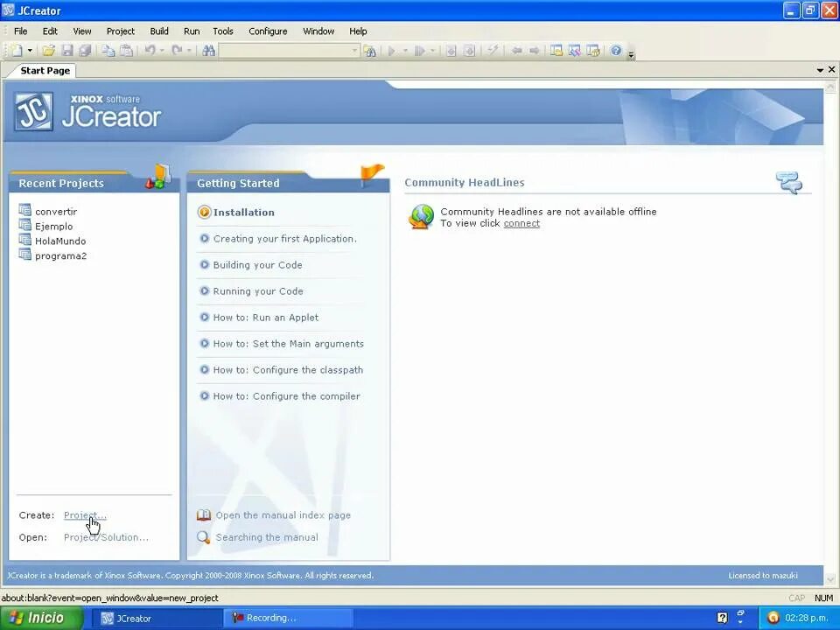The height and width of the screenshot is (630, 840).
Task: Open How to: Configure the compiler
Action: tap(286, 395)
